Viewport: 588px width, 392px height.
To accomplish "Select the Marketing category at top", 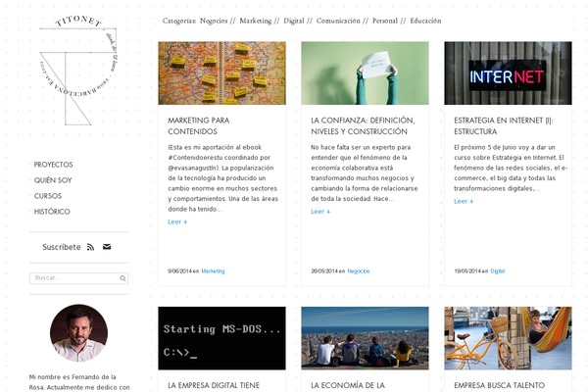I will pos(256,21).
